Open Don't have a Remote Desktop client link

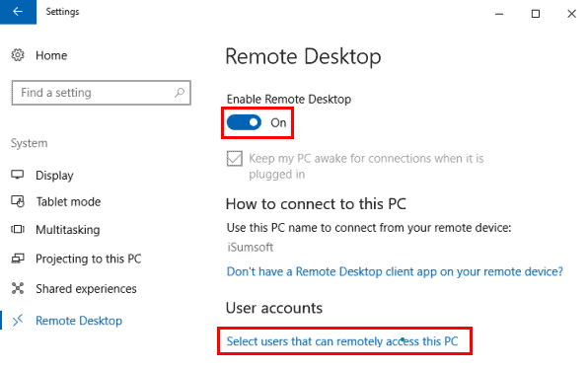pyautogui.click(x=395, y=271)
